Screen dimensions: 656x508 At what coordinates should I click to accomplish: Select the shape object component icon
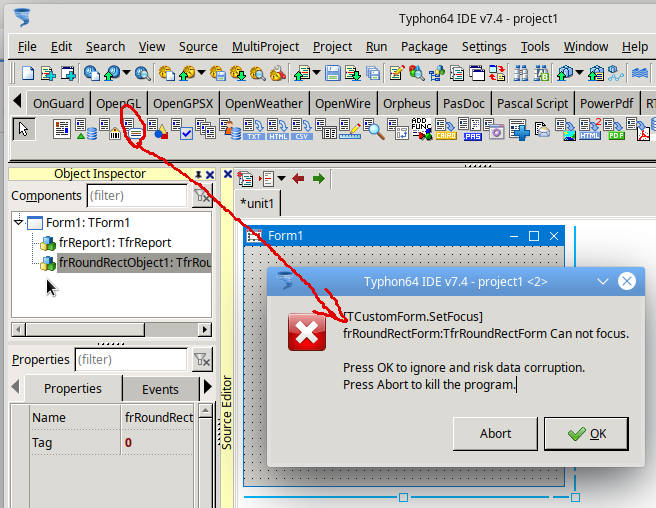pyautogui.click(x=158, y=129)
